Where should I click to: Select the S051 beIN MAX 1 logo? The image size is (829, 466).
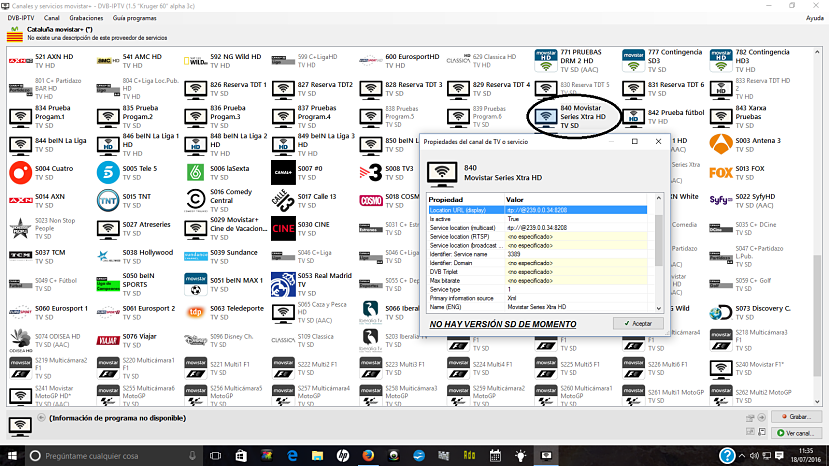196,285
